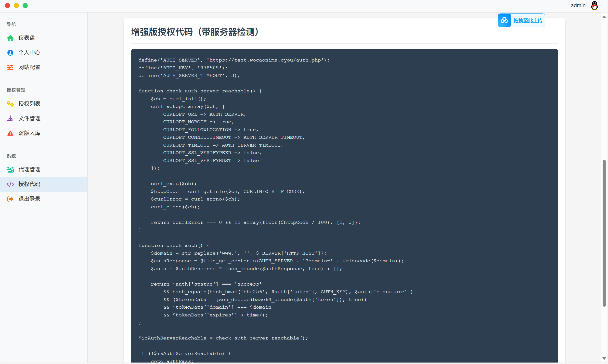Click the red warning triangle piracy icon
The image size is (608, 364).
pyautogui.click(x=10, y=133)
